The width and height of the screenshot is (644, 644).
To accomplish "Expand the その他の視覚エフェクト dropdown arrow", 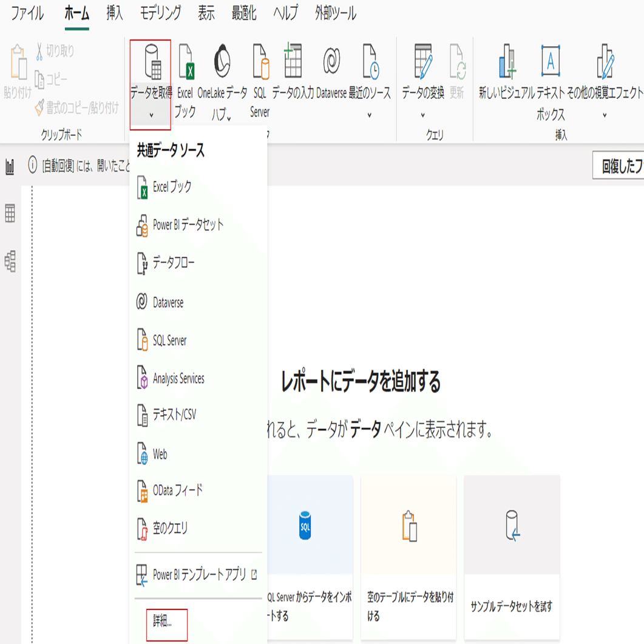I will point(605,115).
